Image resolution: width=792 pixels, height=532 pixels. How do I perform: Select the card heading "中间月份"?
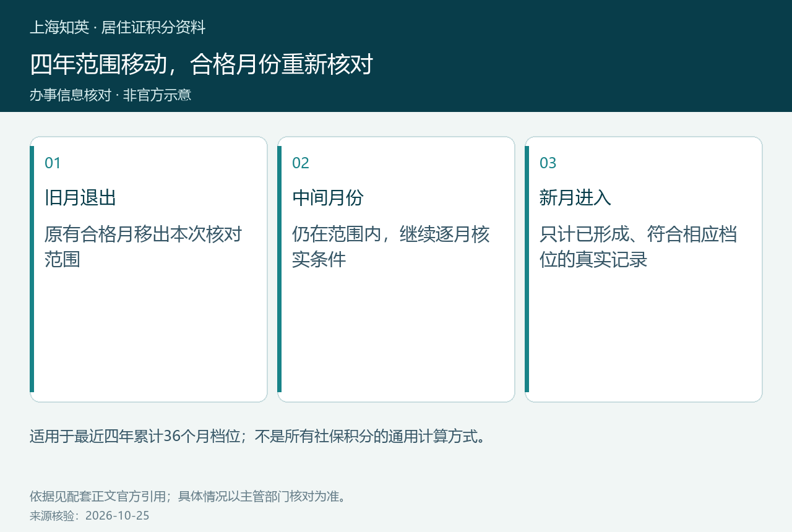pyautogui.click(x=328, y=198)
